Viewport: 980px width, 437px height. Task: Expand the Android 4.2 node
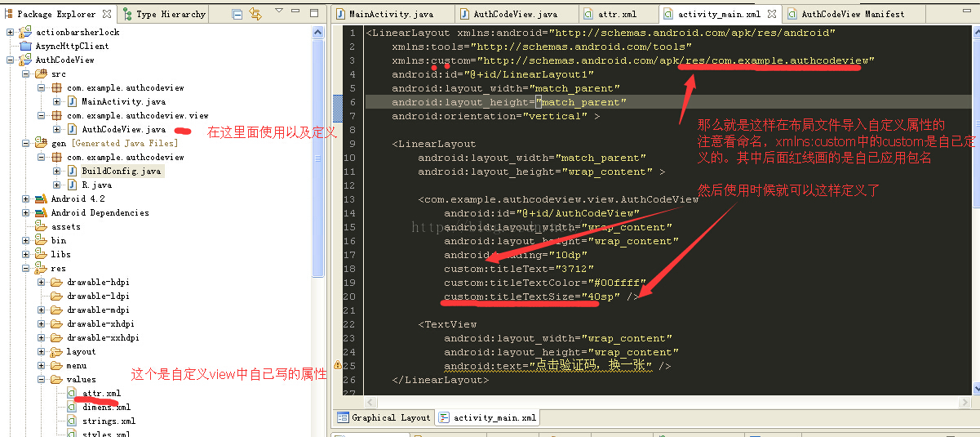point(26,198)
